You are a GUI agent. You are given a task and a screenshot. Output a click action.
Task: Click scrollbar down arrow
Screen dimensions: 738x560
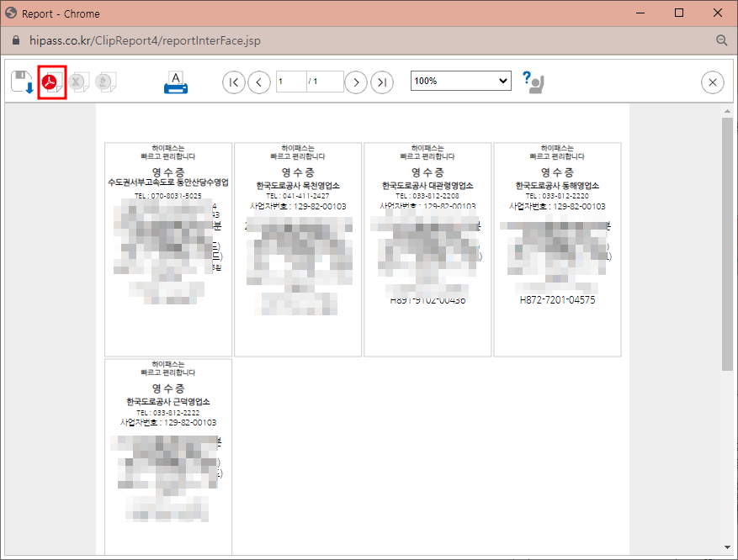tap(727, 547)
